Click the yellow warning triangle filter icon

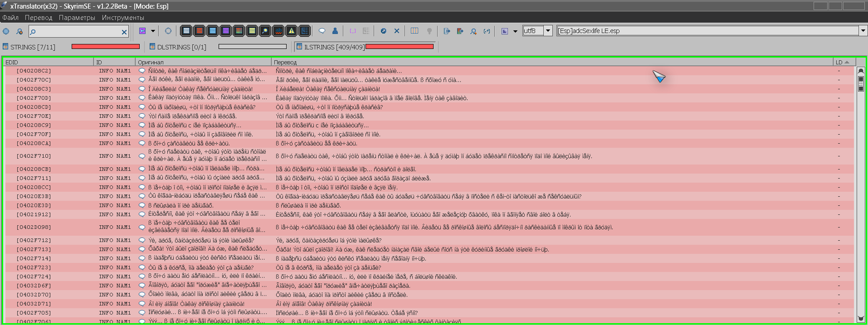coord(292,31)
